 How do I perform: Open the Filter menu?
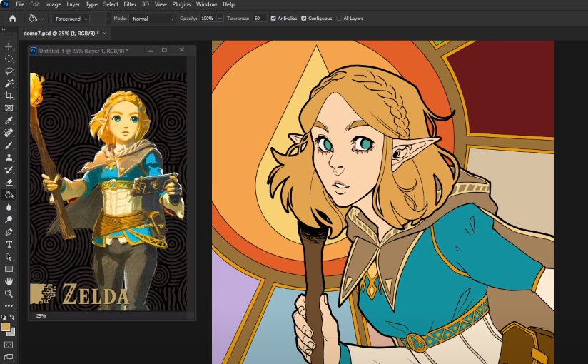[130, 4]
